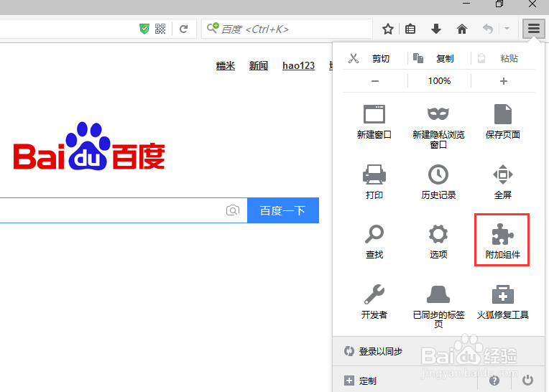549x392 pixels.
Task: Open the hamburger menu button
Action: (534, 29)
